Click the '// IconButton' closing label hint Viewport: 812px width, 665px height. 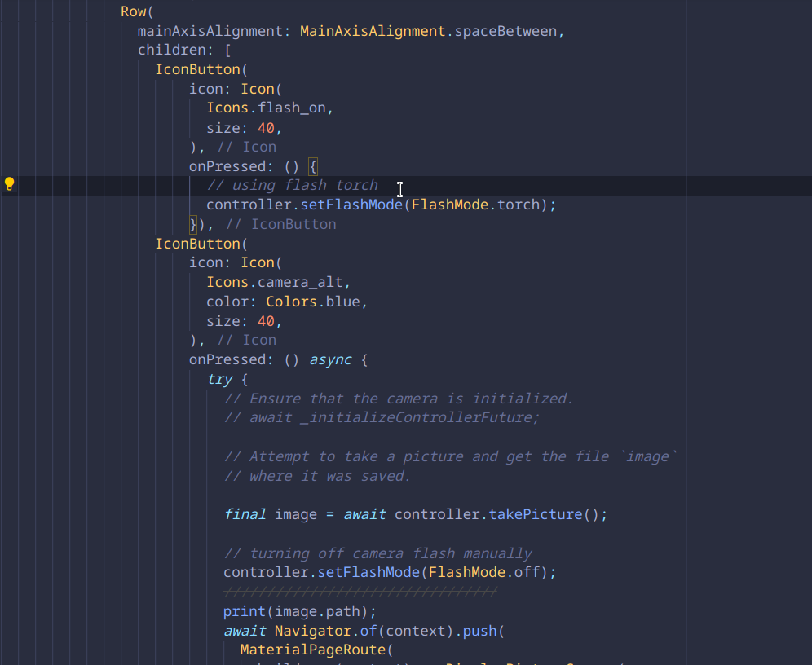pos(280,225)
